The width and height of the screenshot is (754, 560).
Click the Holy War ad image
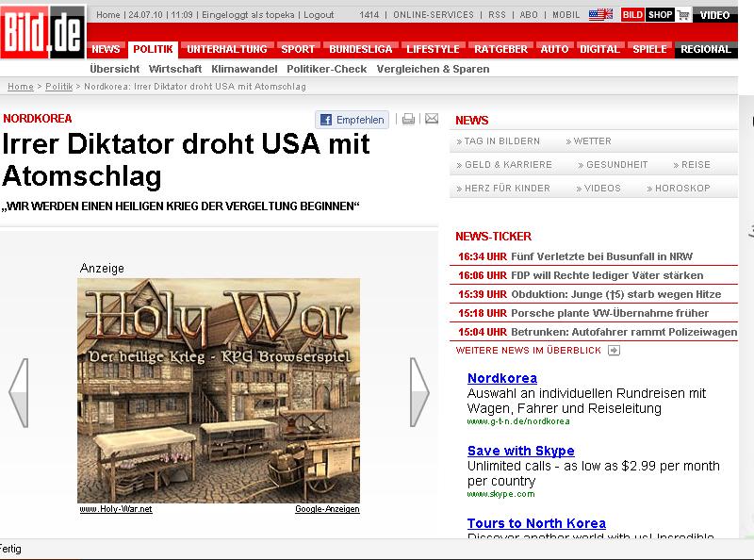[219, 390]
